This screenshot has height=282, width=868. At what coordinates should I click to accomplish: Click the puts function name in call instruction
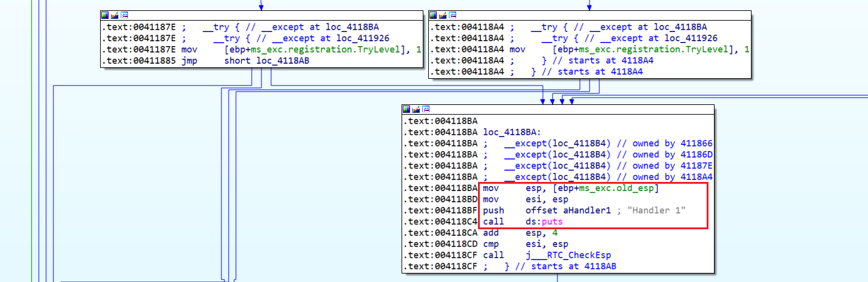coord(554,222)
